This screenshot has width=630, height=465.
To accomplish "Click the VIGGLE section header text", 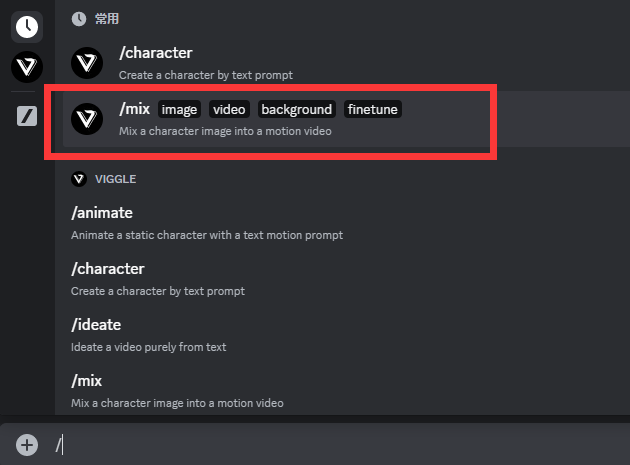I will (x=116, y=179).
